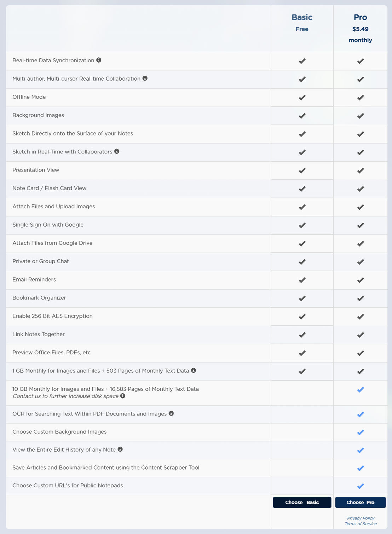This screenshot has height=534, width=392.
Task: Click blue Pro checkmark for OCR Searching Text
Action: coord(361,414)
